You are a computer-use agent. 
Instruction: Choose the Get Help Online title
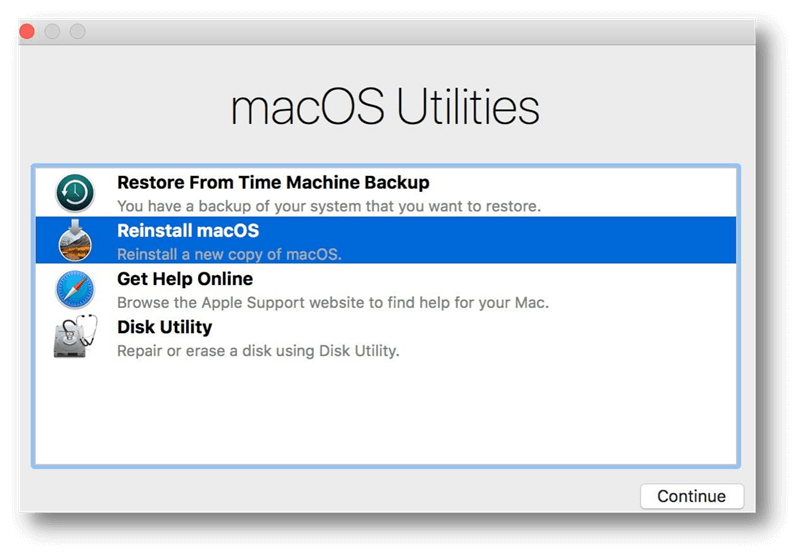click(185, 279)
